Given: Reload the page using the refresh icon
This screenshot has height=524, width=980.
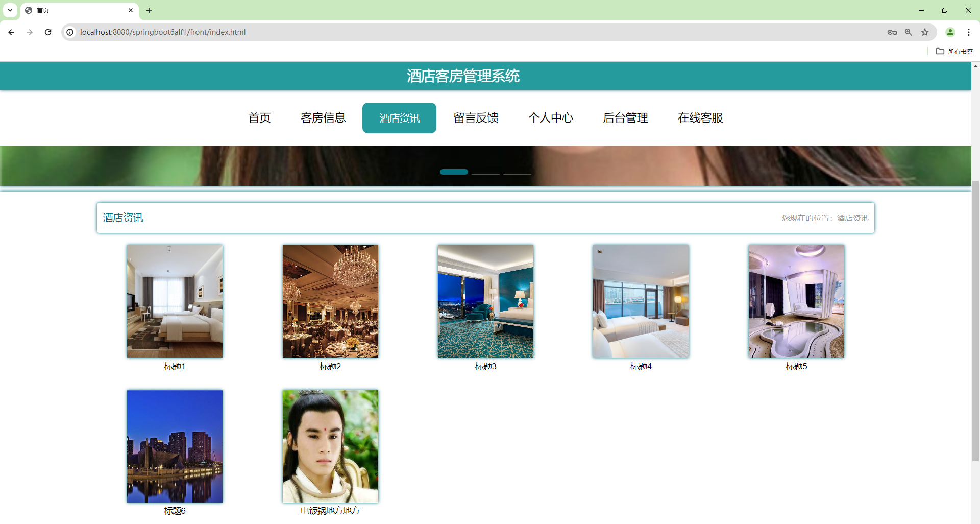Looking at the screenshot, I should click(x=47, y=32).
